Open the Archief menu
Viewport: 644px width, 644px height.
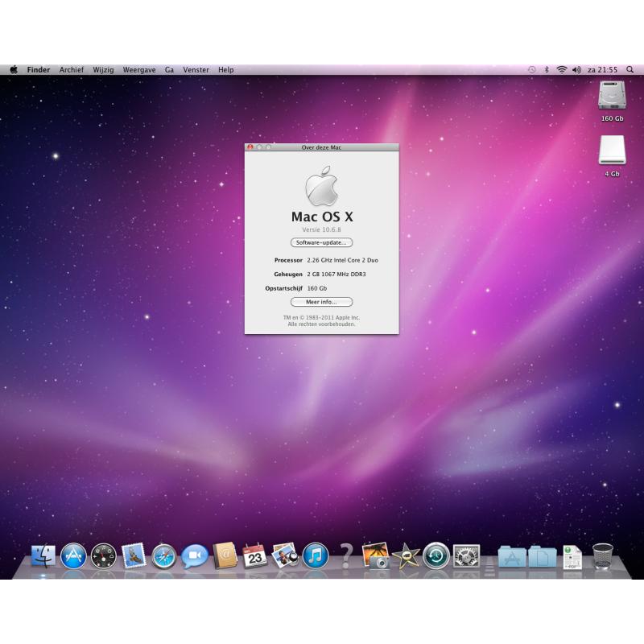click(72, 70)
